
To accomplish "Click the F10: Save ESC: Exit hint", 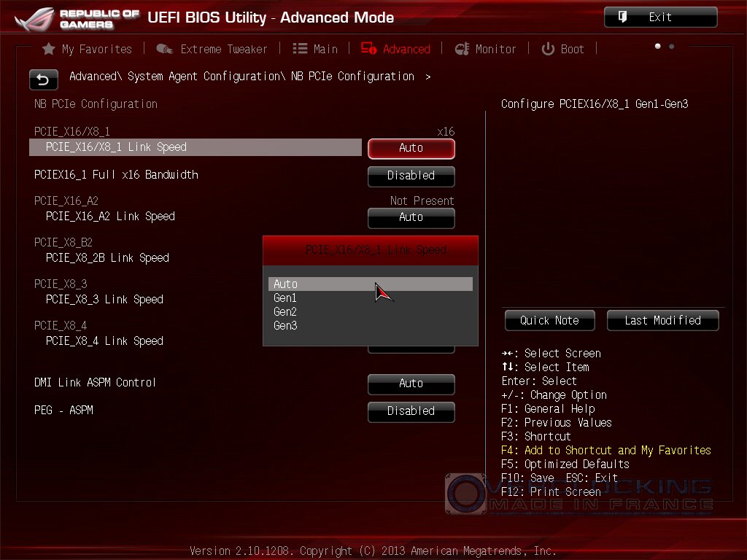I will 560,478.
